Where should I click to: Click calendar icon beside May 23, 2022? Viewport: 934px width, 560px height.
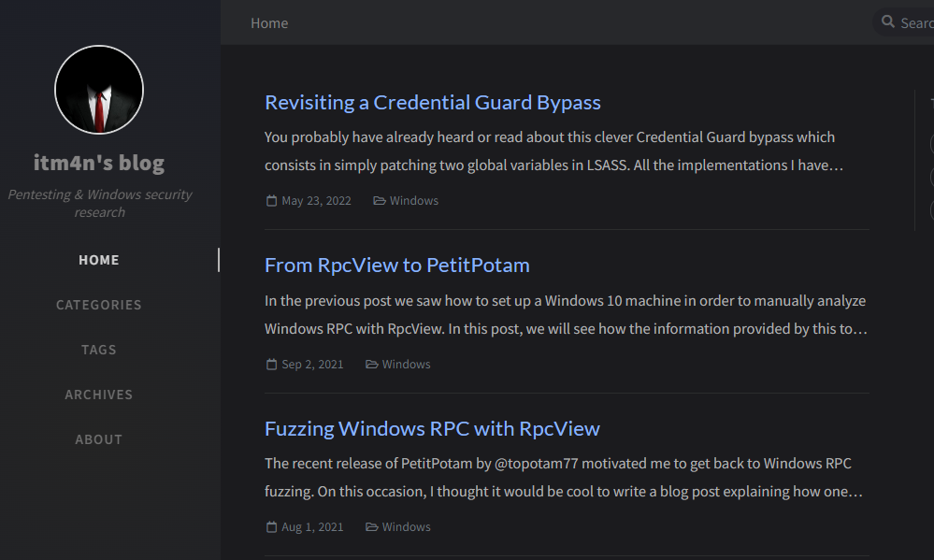(272, 201)
